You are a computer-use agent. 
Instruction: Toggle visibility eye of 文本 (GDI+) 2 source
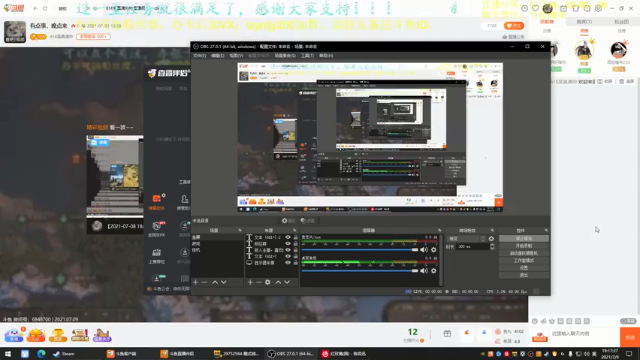(288, 237)
